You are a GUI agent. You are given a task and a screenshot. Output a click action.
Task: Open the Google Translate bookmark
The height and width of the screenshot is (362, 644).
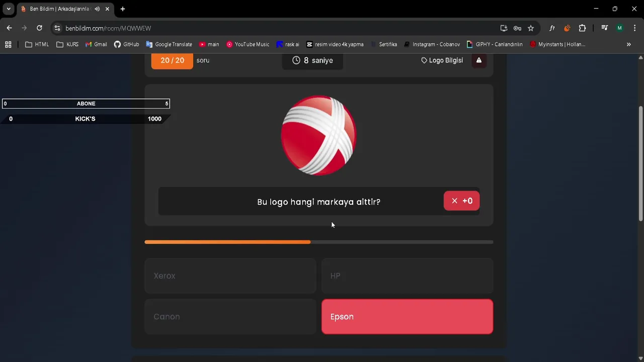point(169,44)
